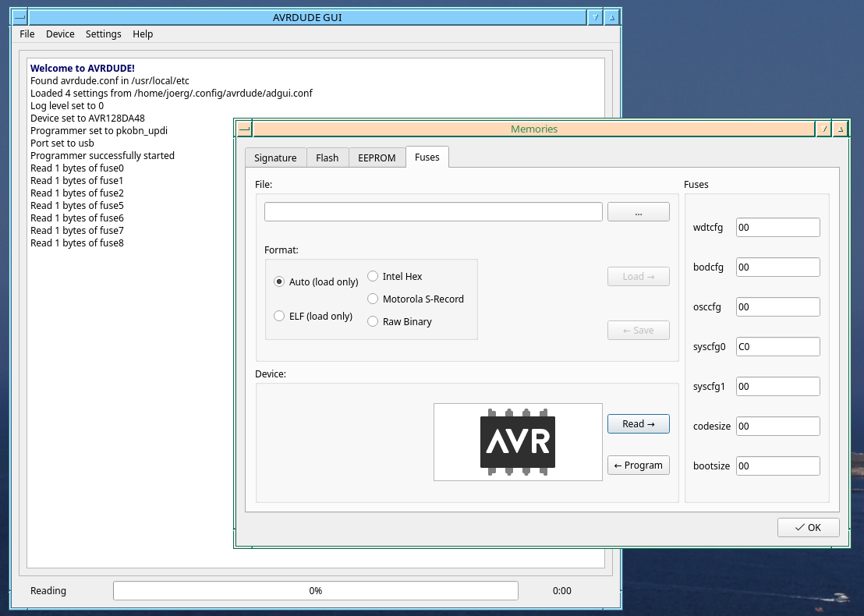Click 'Found avrdude.conf in /usr/local/etc' line

(110, 80)
